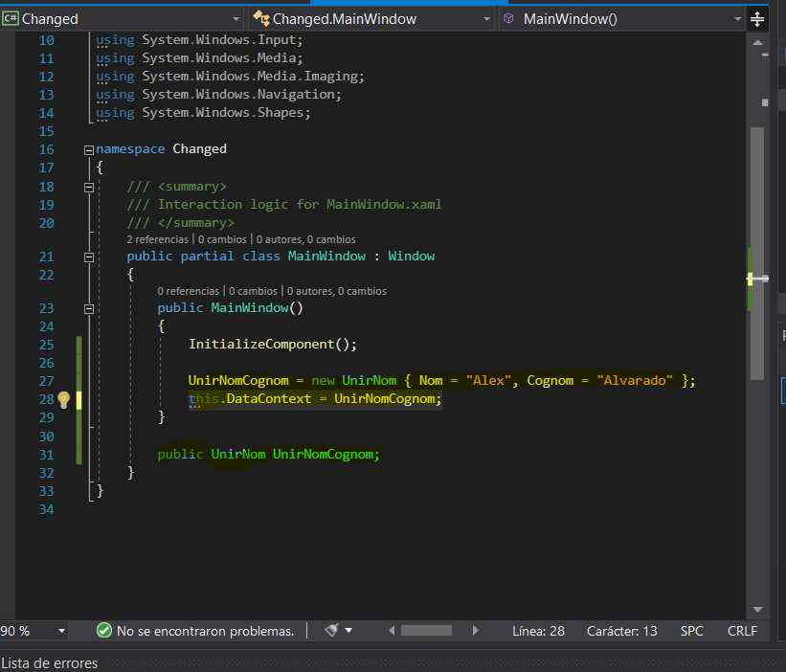The image size is (786, 672).
Task: Open the Changed project dropdown
Action: coord(236,19)
